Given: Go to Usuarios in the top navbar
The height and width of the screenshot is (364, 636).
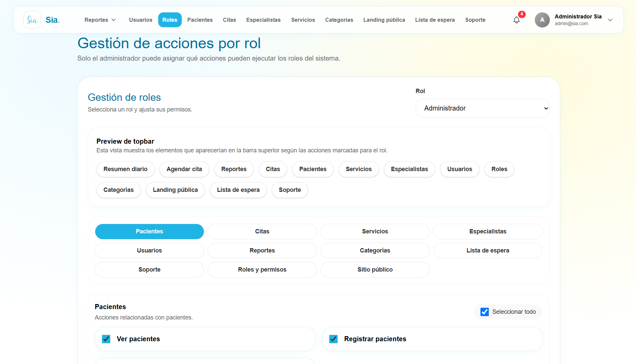Looking at the screenshot, I should (141, 20).
